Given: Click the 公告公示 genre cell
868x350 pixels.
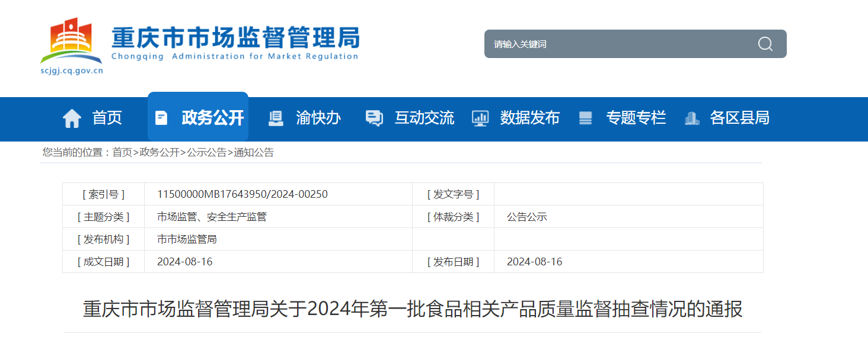Looking at the screenshot, I should point(526,217).
